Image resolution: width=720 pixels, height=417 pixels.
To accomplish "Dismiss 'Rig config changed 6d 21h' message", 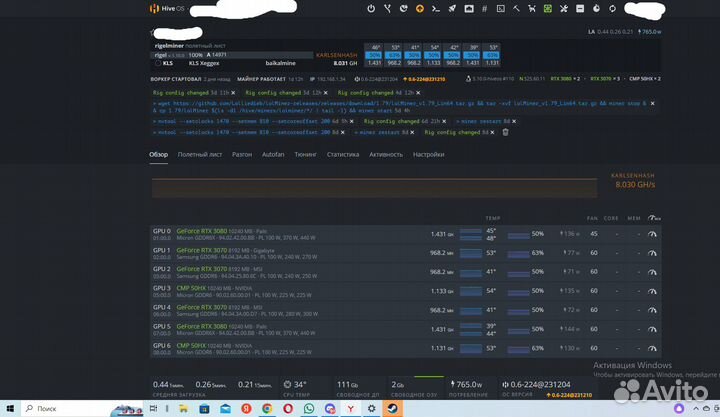I will tap(444, 121).
